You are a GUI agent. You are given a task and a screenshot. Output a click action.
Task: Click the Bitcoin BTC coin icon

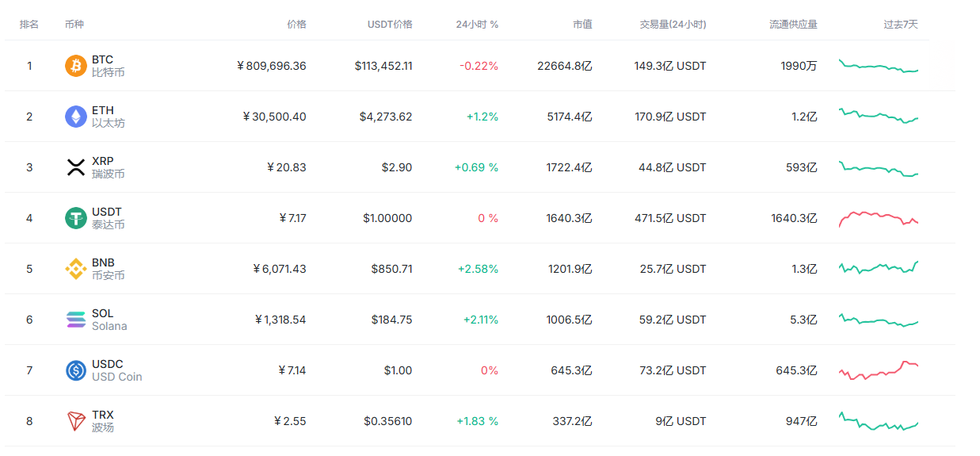[x=76, y=66]
